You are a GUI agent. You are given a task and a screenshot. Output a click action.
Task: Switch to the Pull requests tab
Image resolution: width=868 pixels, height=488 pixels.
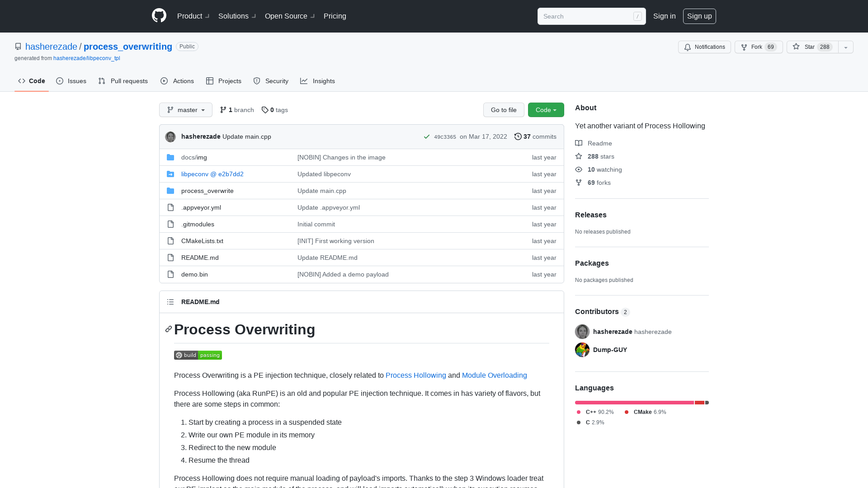pyautogui.click(x=123, y=81)
